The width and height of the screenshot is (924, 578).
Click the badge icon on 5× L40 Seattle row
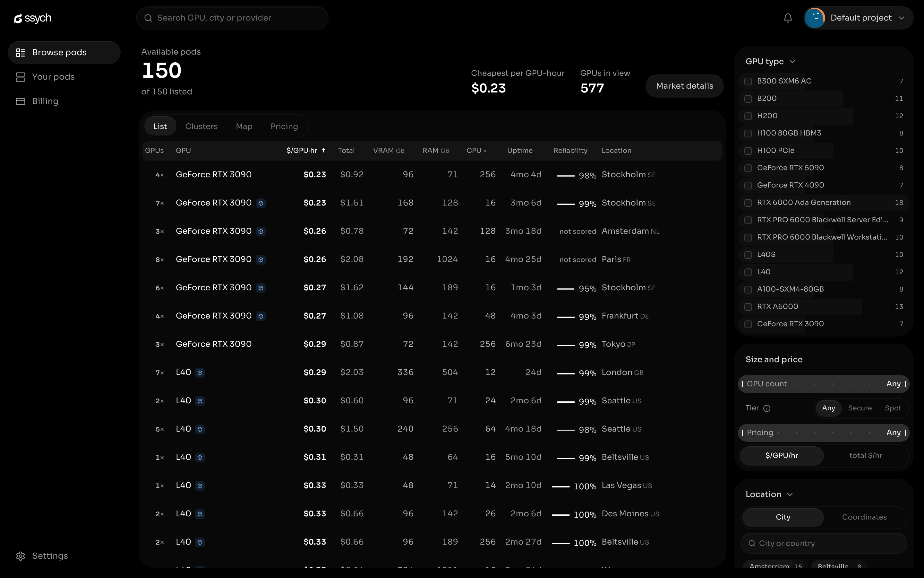click(200, 429)
